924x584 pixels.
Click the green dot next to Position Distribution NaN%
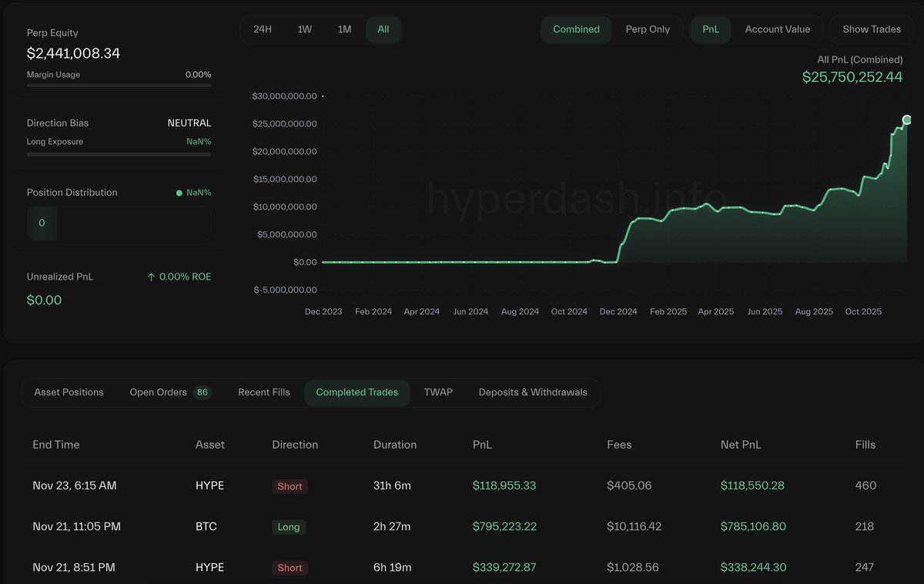(180, 192)
